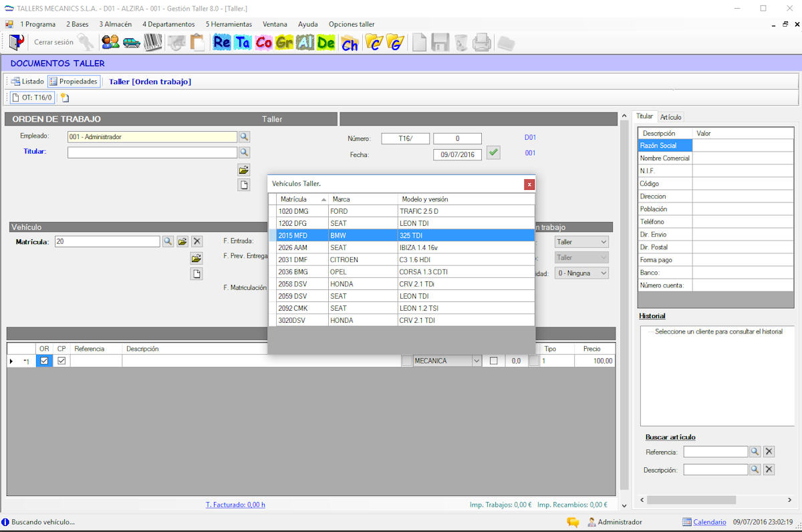
Task: Open the MECANICA dropdown in work row
Action: (477, 361)
